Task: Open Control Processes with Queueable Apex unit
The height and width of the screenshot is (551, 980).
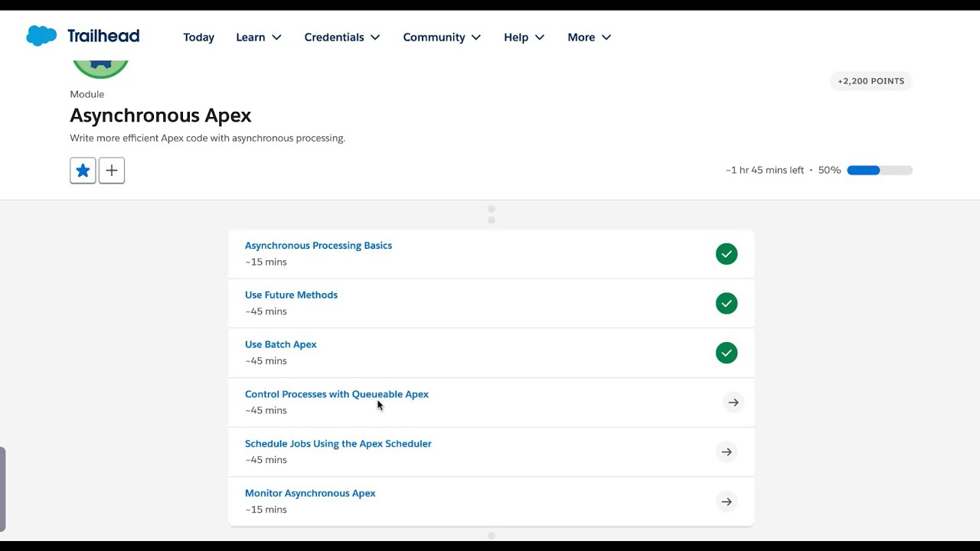Action: pos(337,394)
